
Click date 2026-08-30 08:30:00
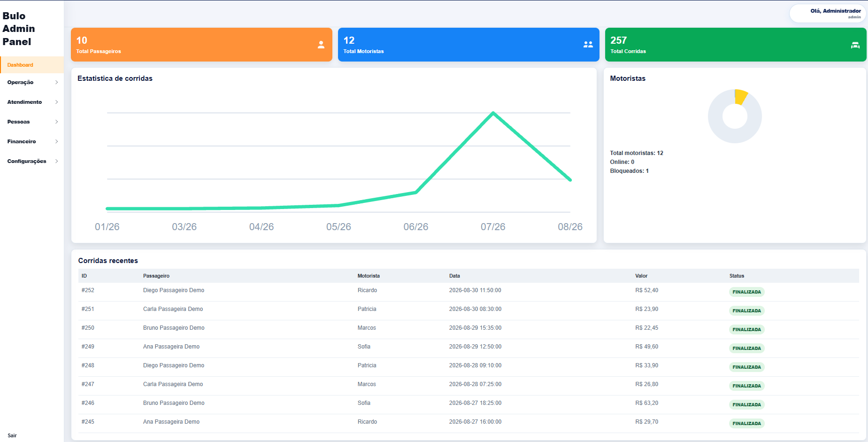point(475,309)
